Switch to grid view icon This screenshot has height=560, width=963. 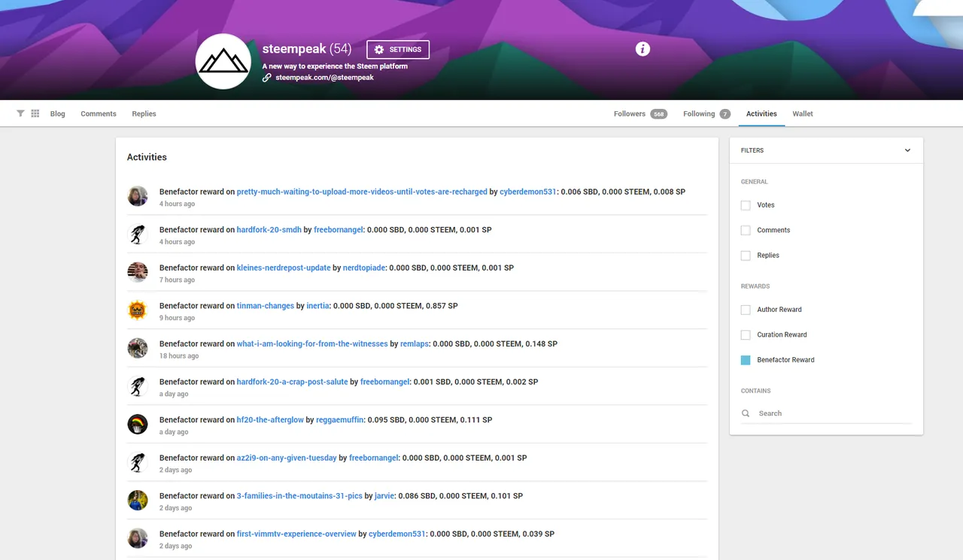[35, 114]
